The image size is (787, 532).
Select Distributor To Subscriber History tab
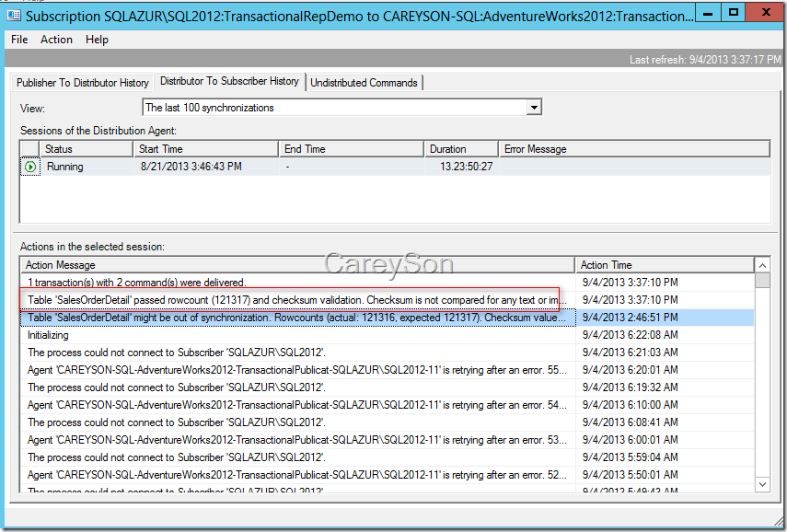tap(229, 81)
